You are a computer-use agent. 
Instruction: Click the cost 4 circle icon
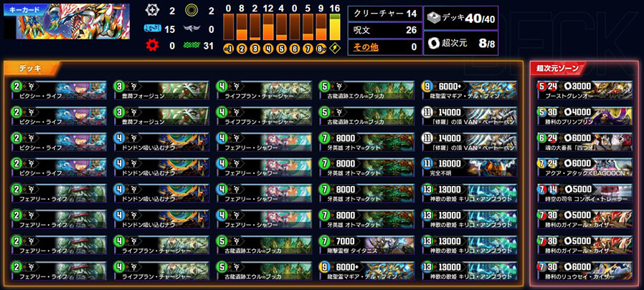coord(267,49)
